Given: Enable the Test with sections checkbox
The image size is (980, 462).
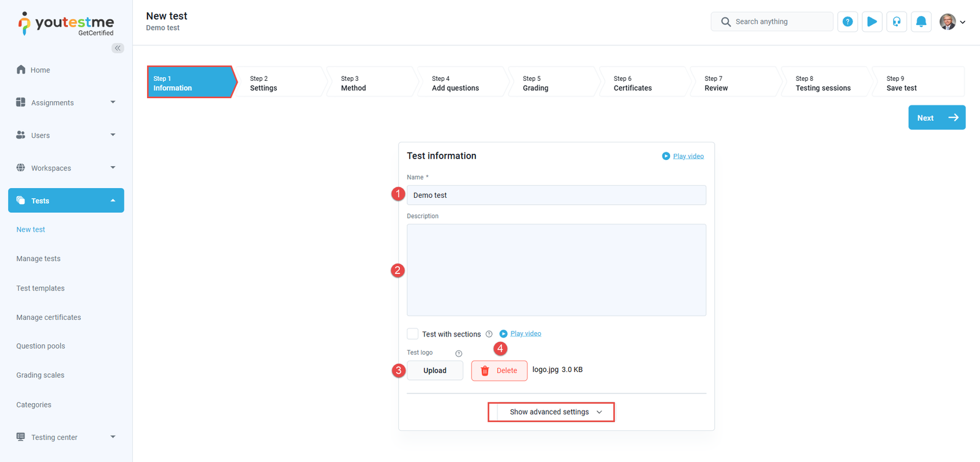Looking at the screenshot, I should click(413, 334).
